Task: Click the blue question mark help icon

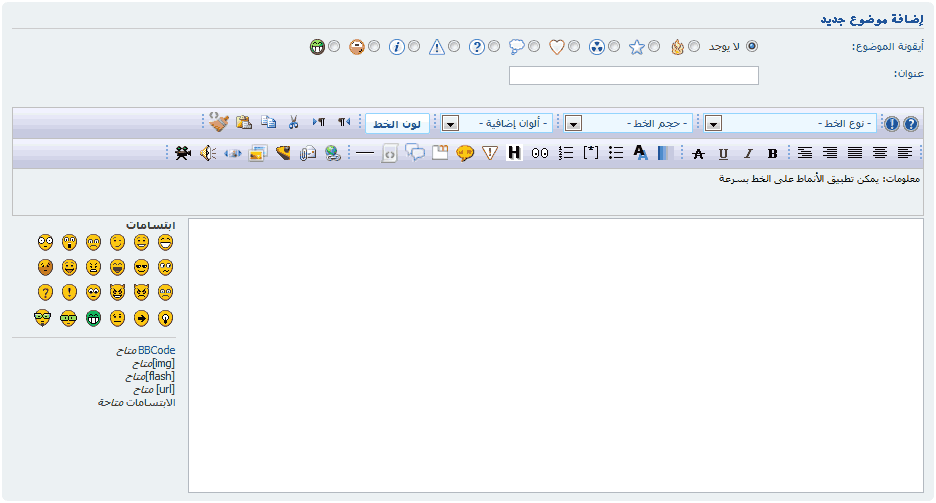Action: click(910, 123)
